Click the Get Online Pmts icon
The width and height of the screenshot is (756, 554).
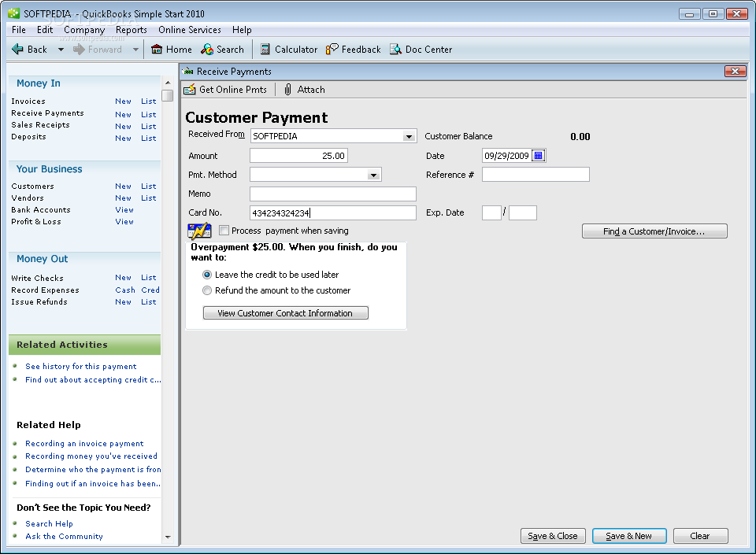pyautogui.click(x=190, y=90)
